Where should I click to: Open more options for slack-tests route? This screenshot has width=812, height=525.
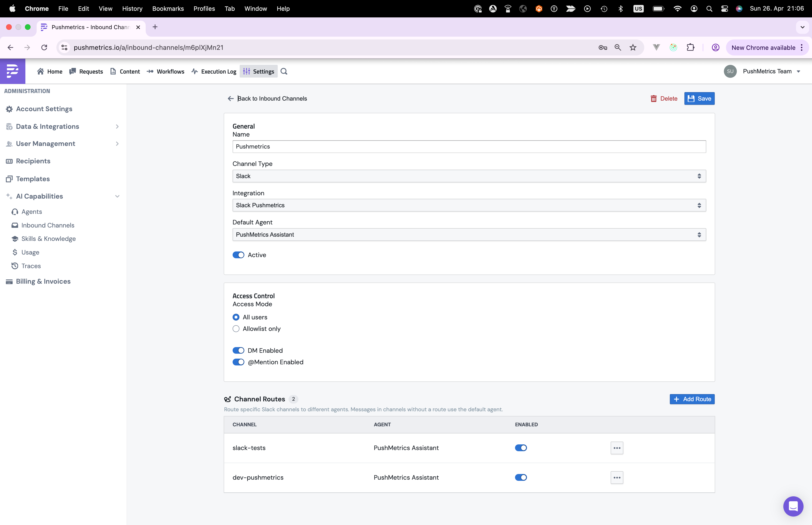(x=617, y=448)
